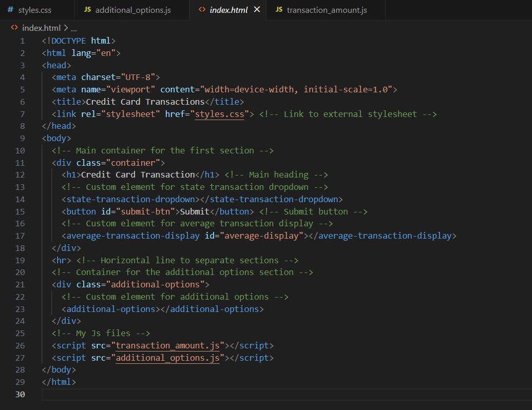
Task: Click the 'Submit button' comment
Action: pos(313,211)
